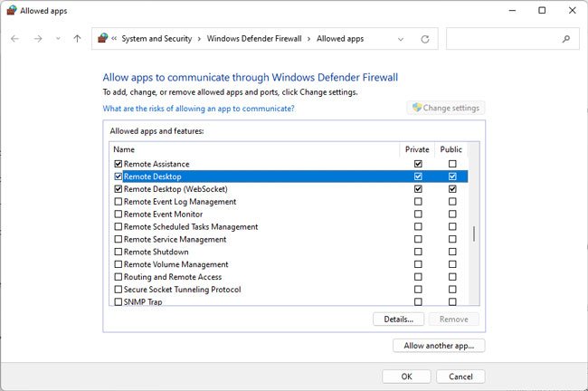The height and width of the screenshot is (391, 588).
Task: Click the search input field
Action: click(x=502, y=39)
